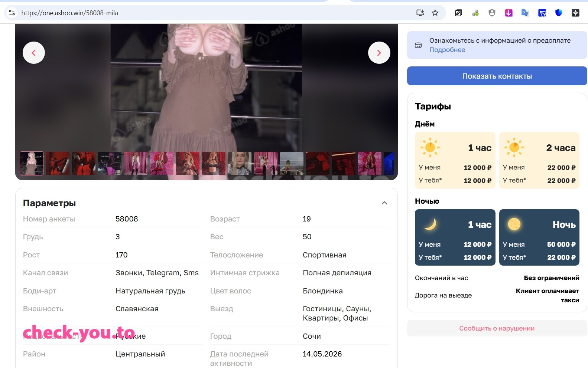This screenshot has width=588, height=368.
Task: Click the previous photo arrow in the gallery
Action: click(x=34, y=53)
